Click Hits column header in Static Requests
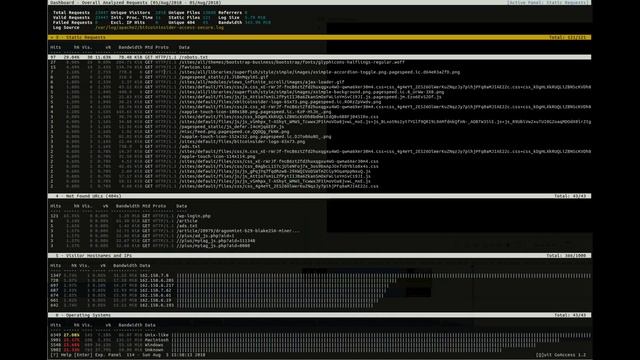The width and height of the screenshot is (640, 360). [56, 47]
